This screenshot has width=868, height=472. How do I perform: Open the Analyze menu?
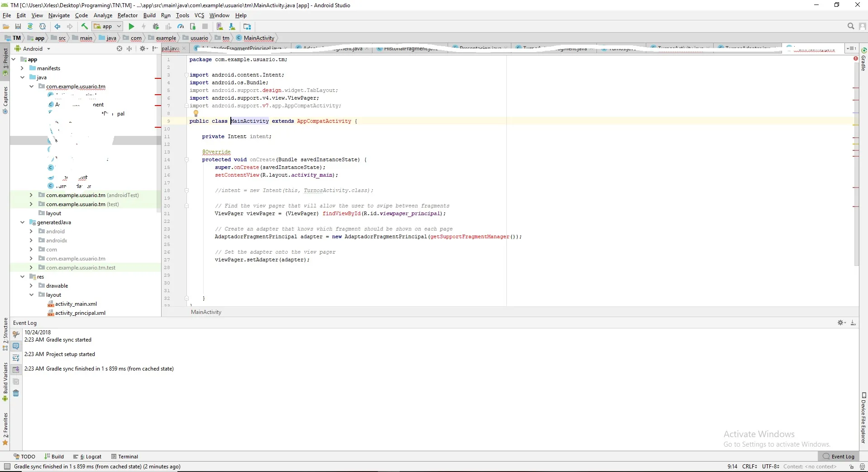(103, 15)
